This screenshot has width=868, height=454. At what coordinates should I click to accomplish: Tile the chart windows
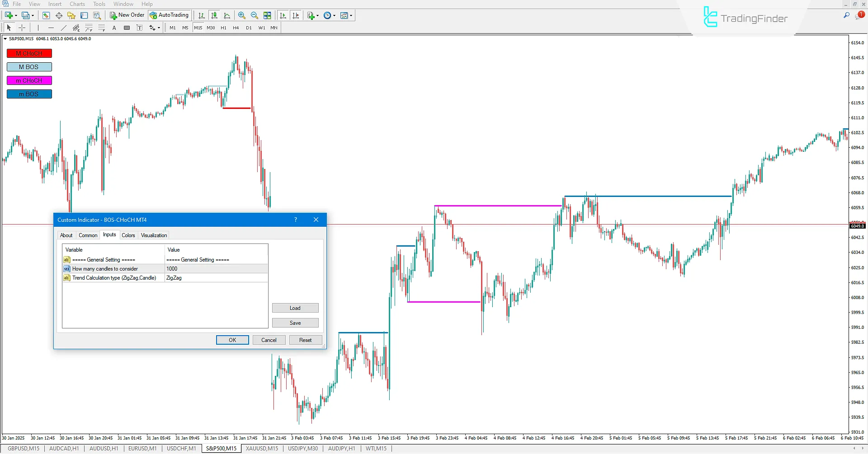(267, 15)
